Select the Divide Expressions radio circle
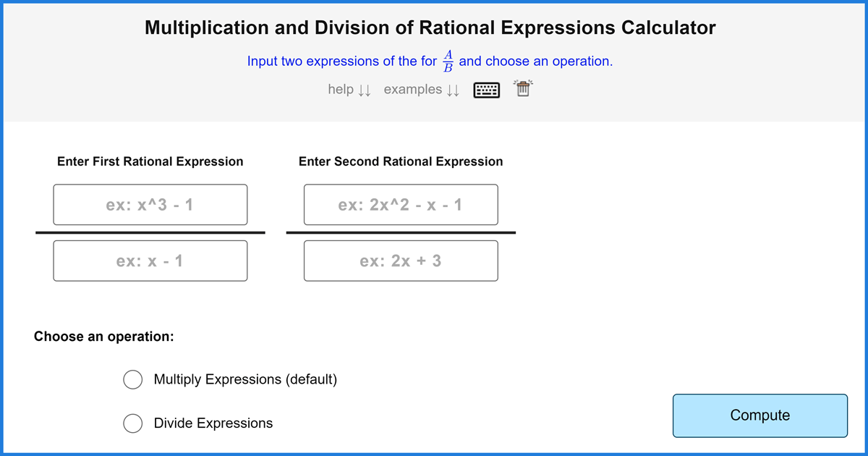 [x=132, y=423]
